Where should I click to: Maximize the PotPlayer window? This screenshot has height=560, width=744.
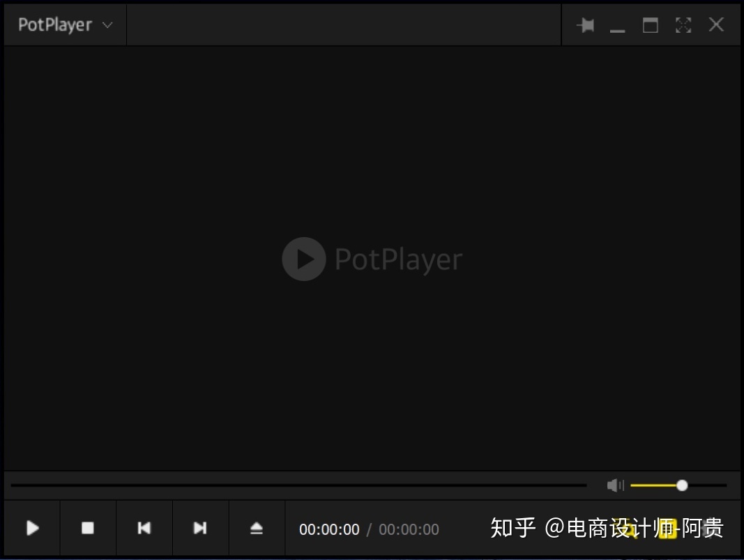[x=650, y=25]
